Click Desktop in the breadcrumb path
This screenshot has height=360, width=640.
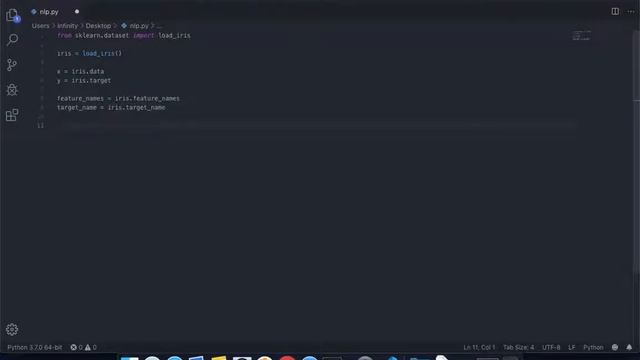(x=98, y=26)
